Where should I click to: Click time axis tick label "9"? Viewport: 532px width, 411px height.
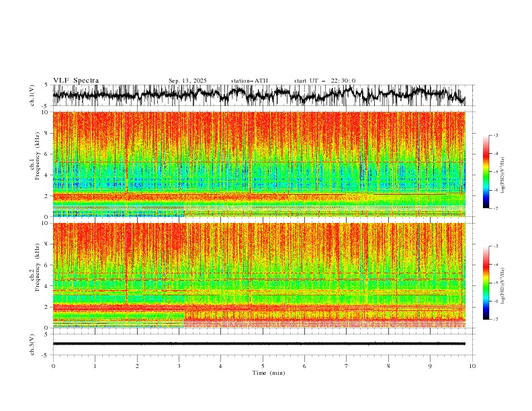pyautogui.click(x=430, y=366)
